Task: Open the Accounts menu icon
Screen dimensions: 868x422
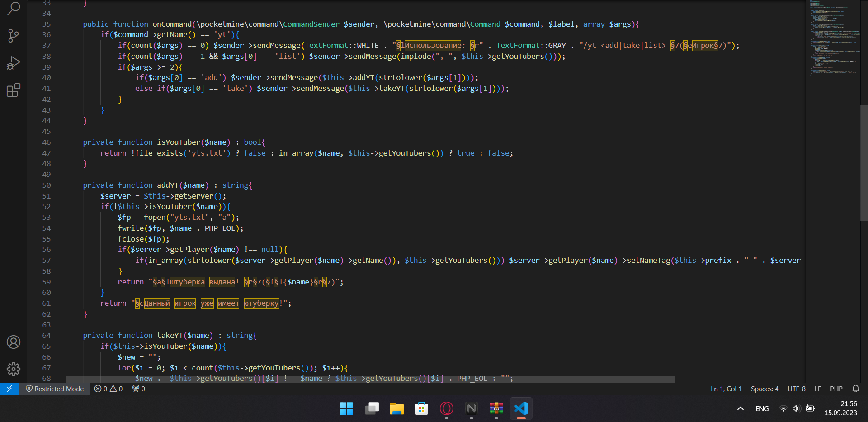Action: point(14,342)
